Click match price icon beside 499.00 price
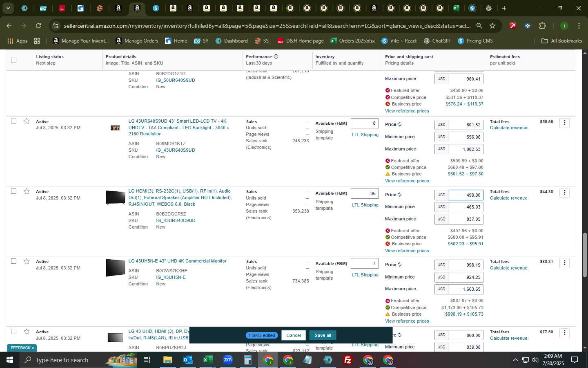Screen dimensions: 588x368 pos(399,195)
